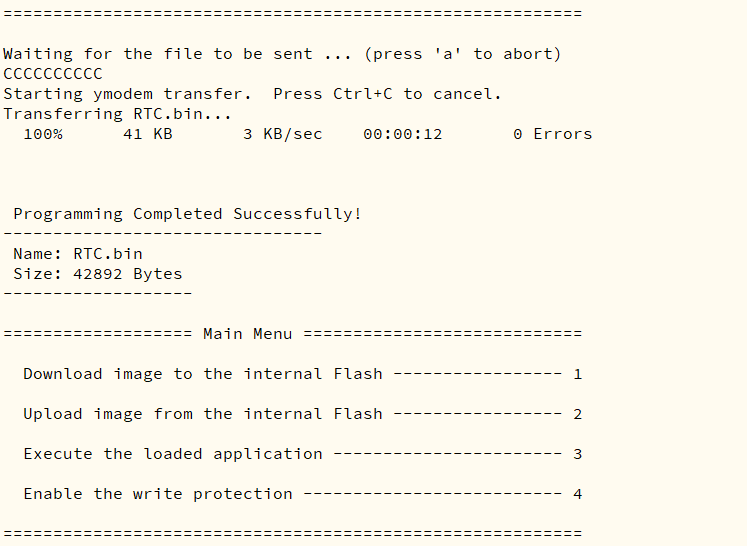
Task: Click the '41 KB' transferred size
Action: (148, 134)
